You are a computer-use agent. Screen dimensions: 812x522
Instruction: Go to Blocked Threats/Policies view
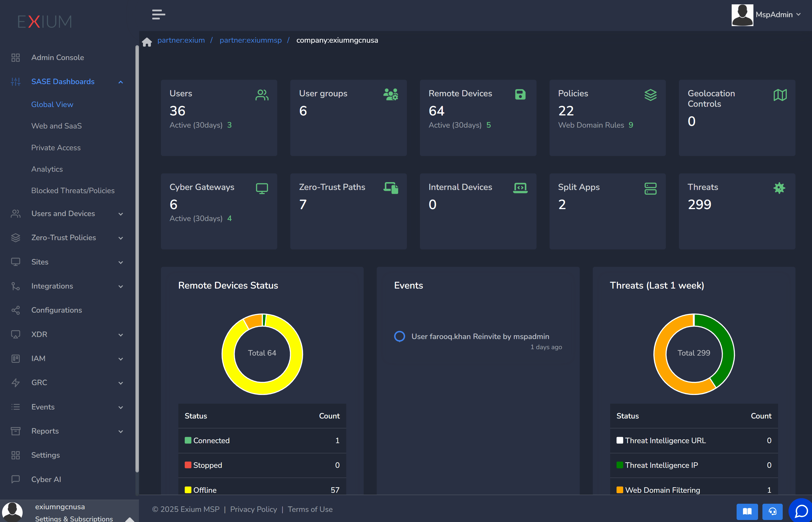72,191
